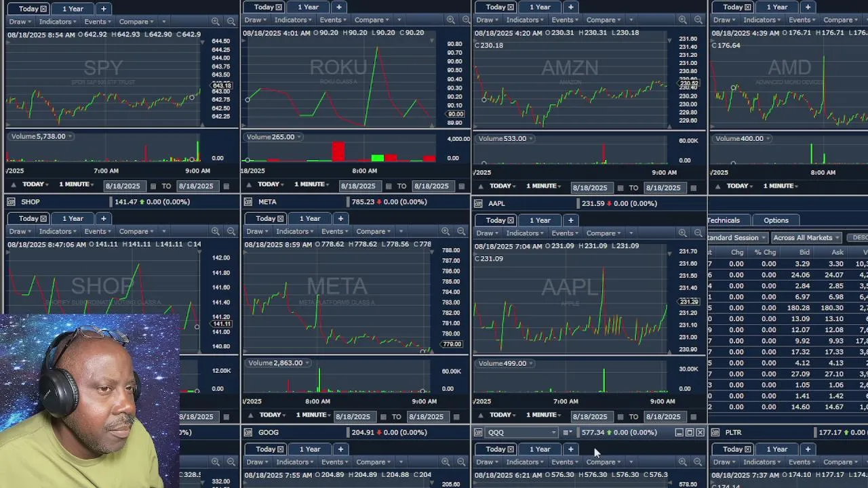Open SPY start date calendar picker
Image resolution: width=868 pixels, height=488 pixels.
(153, 186)
